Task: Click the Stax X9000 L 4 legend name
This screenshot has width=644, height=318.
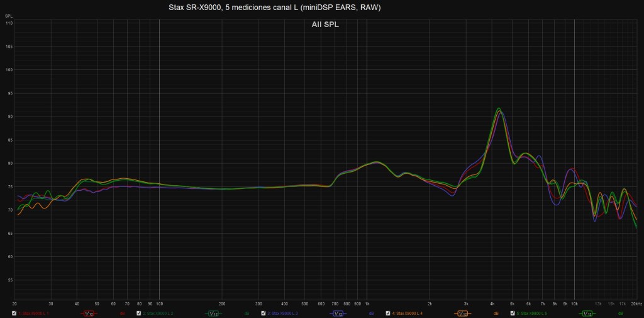Action: point(408,313)
